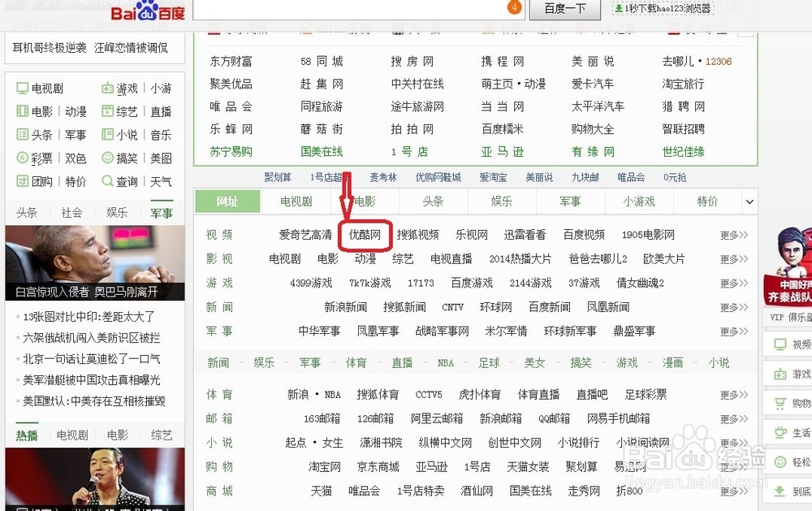This screenshot has height=511, width=812.
Task: Click the Baidu logo at top
Action: (x=148, y=11)
